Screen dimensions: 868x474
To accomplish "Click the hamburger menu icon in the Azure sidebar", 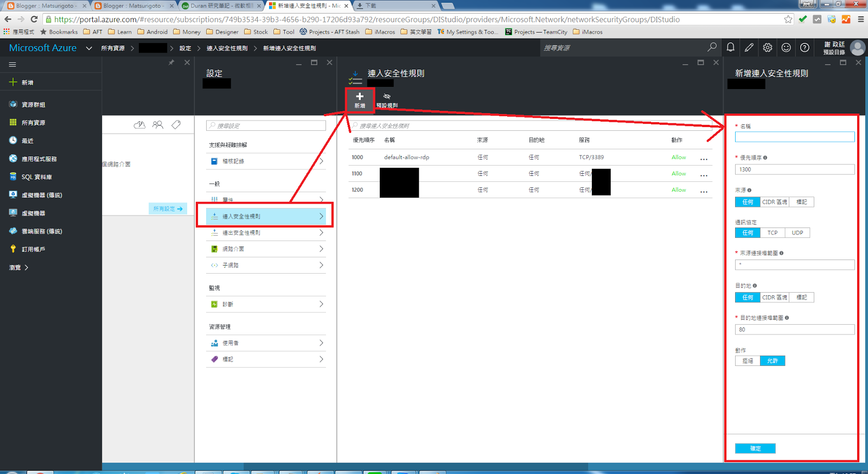I will (12, 65).
